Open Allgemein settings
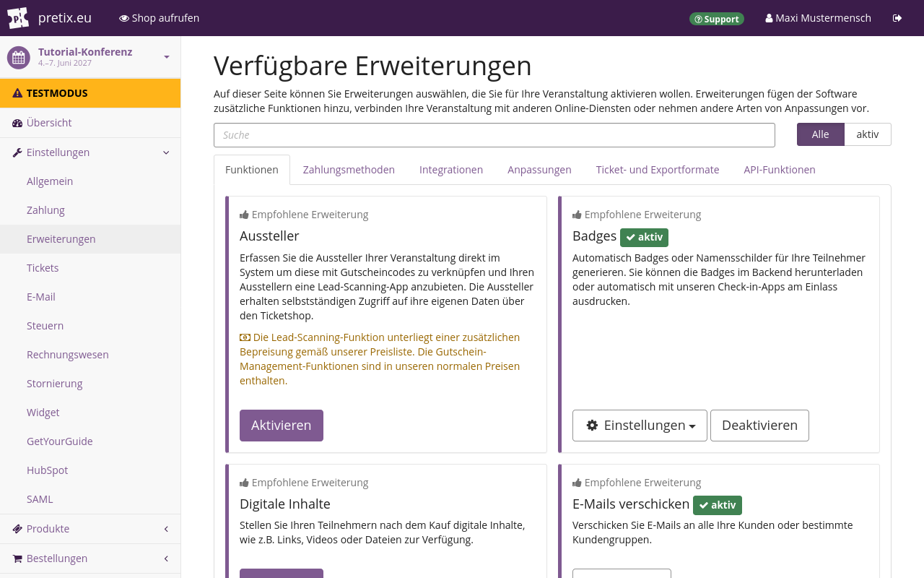924x578 pixels. point(90,181)
